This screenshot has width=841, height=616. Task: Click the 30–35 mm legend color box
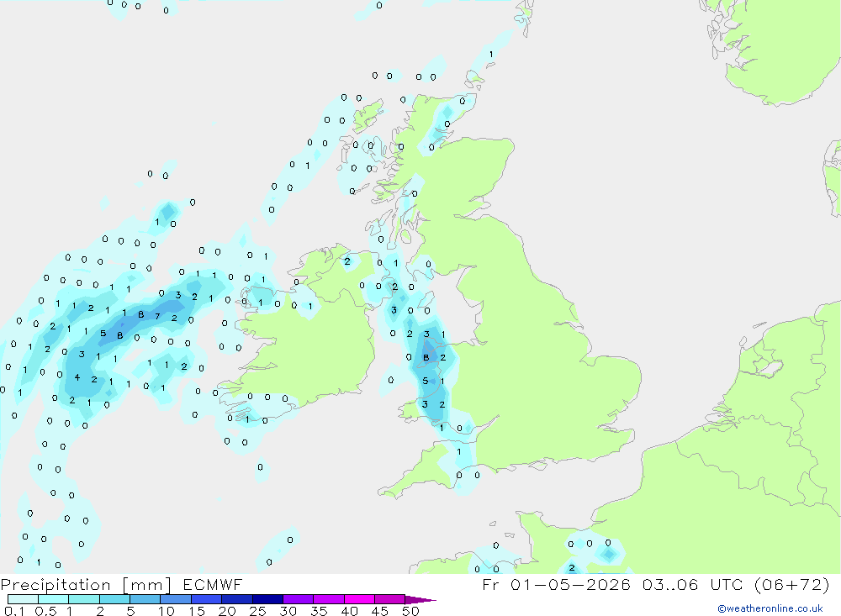[298, 599]
